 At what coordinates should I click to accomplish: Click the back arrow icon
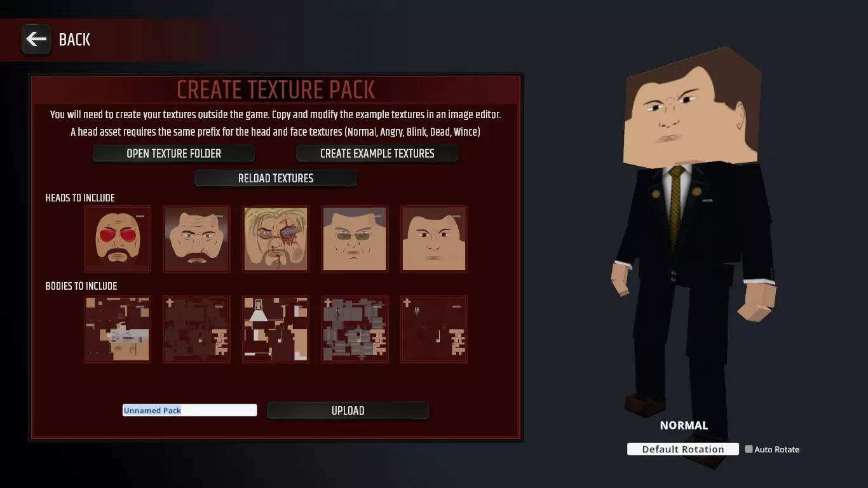(36, 39)
